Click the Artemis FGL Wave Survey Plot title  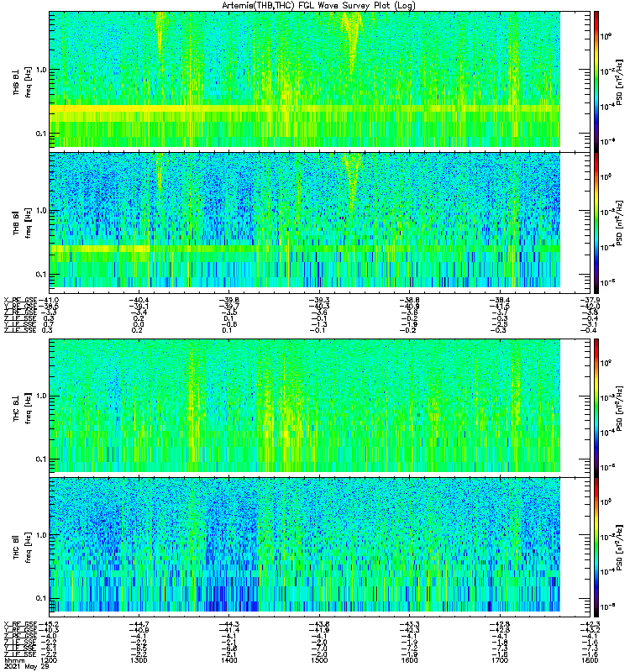tap(318, 6)
